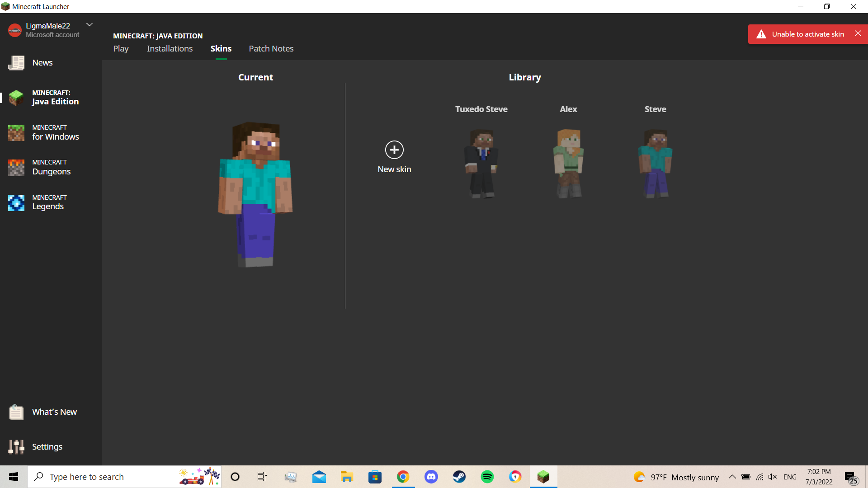Pick the Steve skin in library
Screen dimensions: 868x488
pyautogui.click(x=655, y=164)
